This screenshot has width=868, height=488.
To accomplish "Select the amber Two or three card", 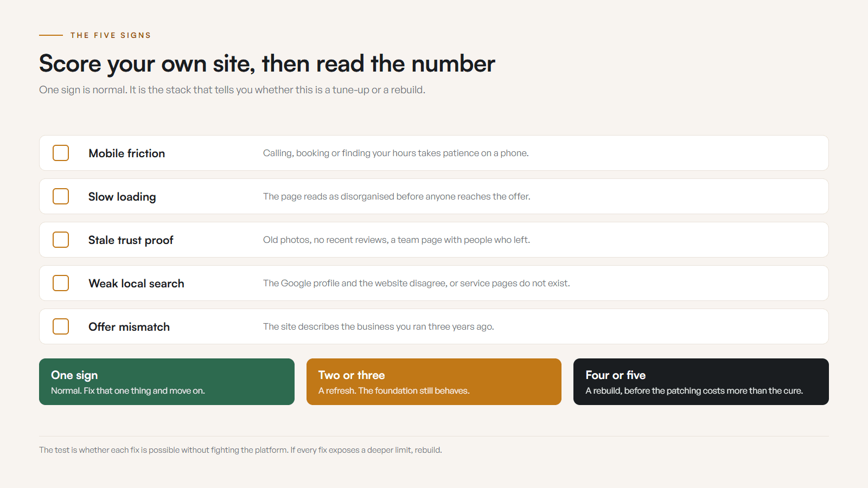I will 434,382.
